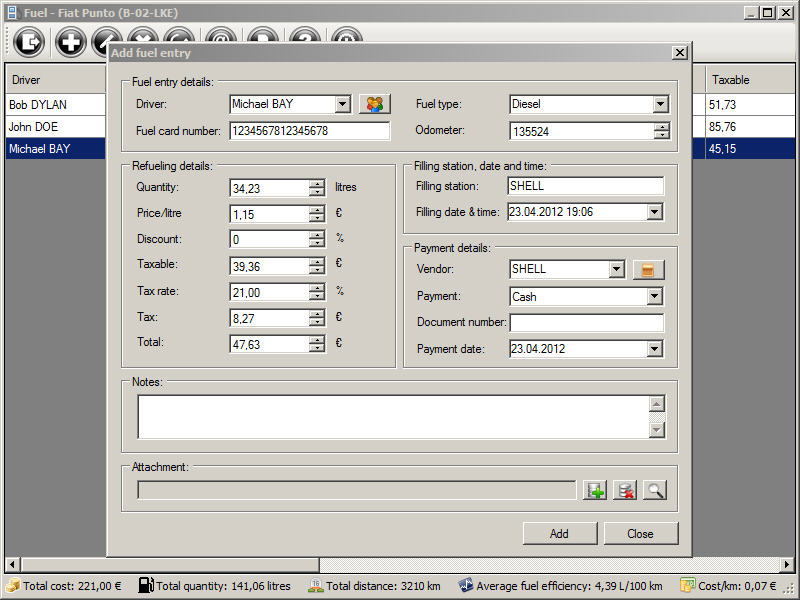
Task: Open the Filling date & time picker
Action: point(654,212)
